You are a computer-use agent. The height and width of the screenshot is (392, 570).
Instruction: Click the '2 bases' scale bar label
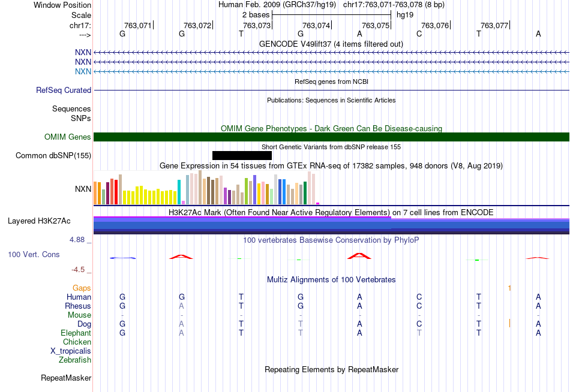point(256,15)
